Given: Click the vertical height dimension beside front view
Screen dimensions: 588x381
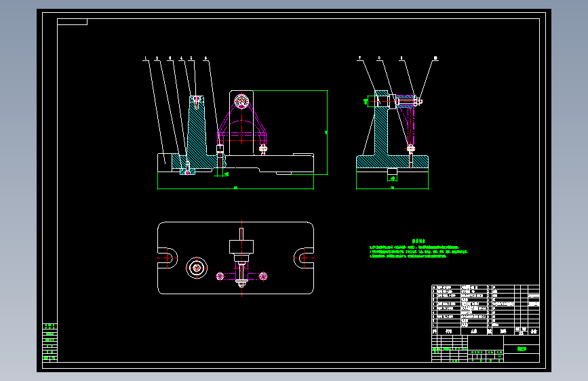Looking at the screenshot, I should pyautogui.click(x=326, y=132).
